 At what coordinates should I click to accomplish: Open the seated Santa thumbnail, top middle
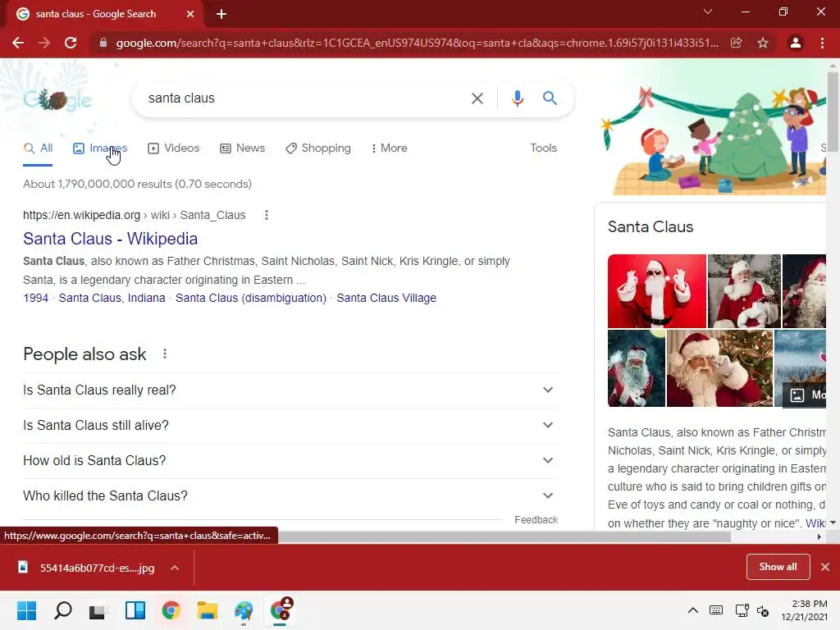[x=744, y=291]
